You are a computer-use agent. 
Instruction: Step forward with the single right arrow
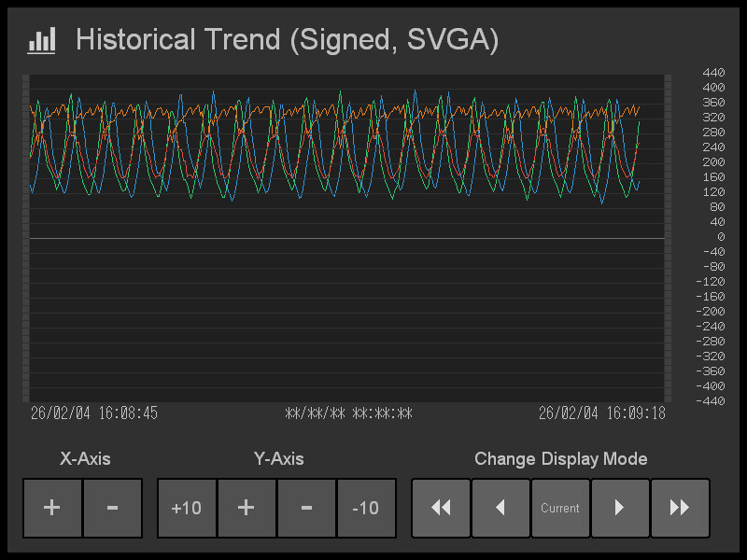620,508
